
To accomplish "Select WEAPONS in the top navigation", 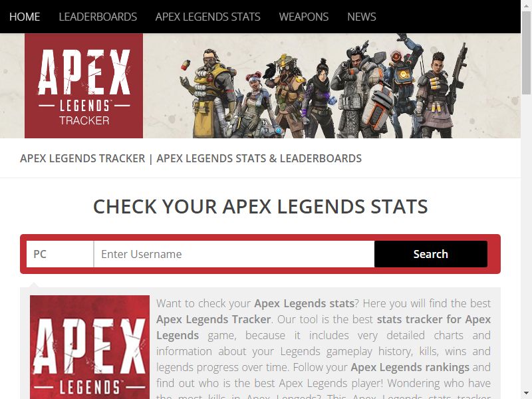I will [x=304, y=17].
